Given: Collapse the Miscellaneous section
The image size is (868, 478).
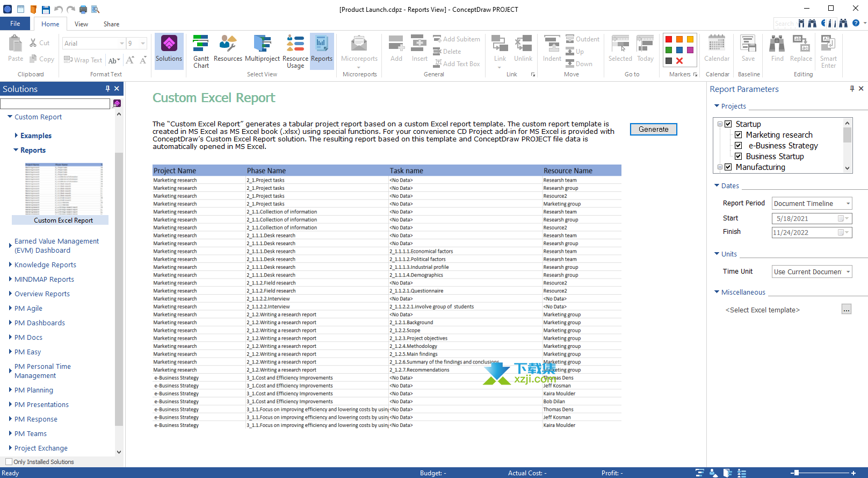Looking at the screenshot, I should pyautogui.click(x=717, y=292).
